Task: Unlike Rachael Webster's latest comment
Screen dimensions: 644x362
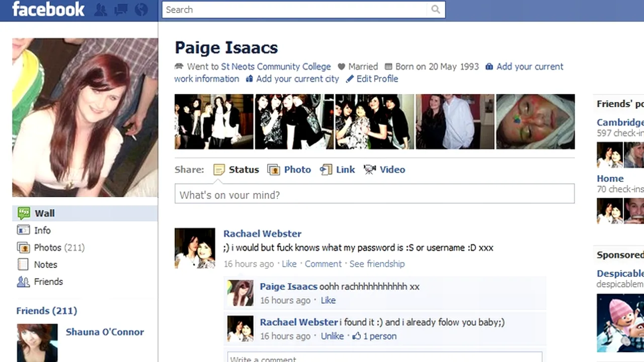Action: click(x=332, y=336)
